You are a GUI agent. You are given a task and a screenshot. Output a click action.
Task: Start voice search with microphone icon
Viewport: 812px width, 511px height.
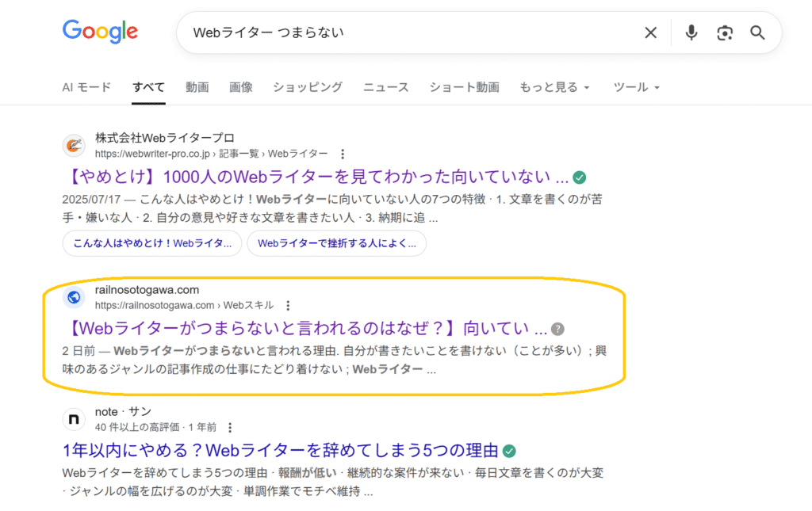691,32
